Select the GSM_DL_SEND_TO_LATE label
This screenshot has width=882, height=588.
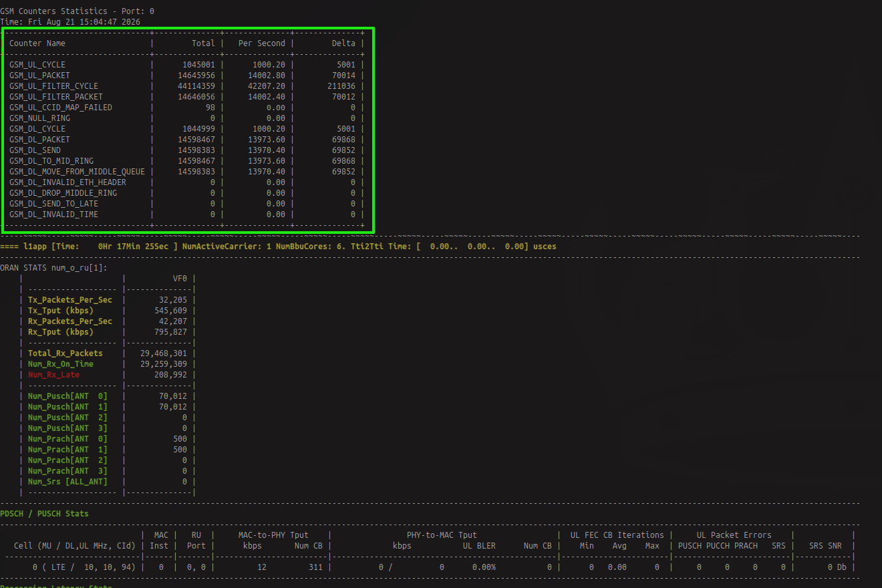point(53,204)
